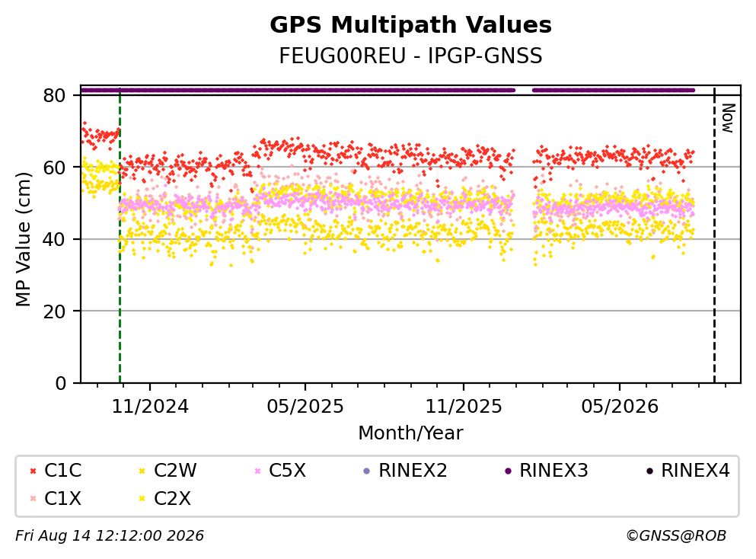The image size is (756, 559).
Task: Select the RINEX3 legend label
Action: (554, 471)
